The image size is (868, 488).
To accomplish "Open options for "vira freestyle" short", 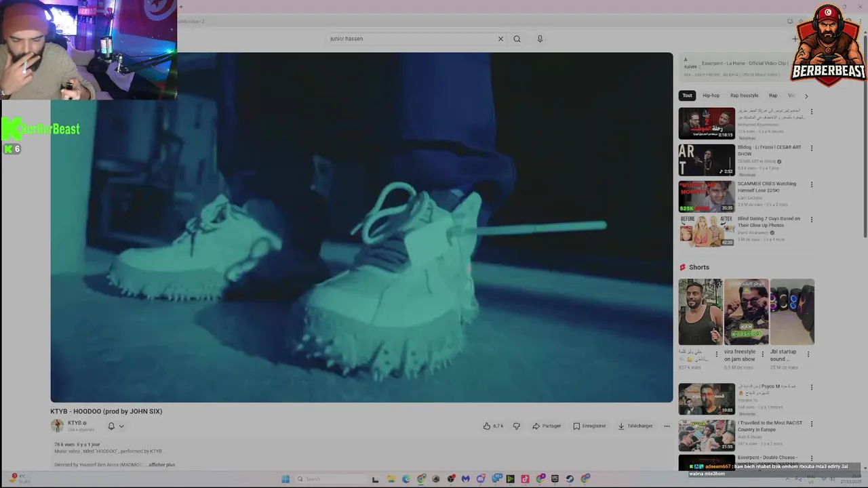I will [x=762, y=354].
